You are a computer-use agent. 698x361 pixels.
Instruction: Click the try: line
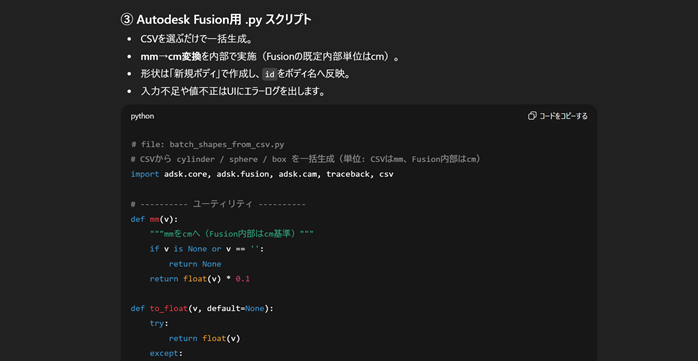(159, 323)
